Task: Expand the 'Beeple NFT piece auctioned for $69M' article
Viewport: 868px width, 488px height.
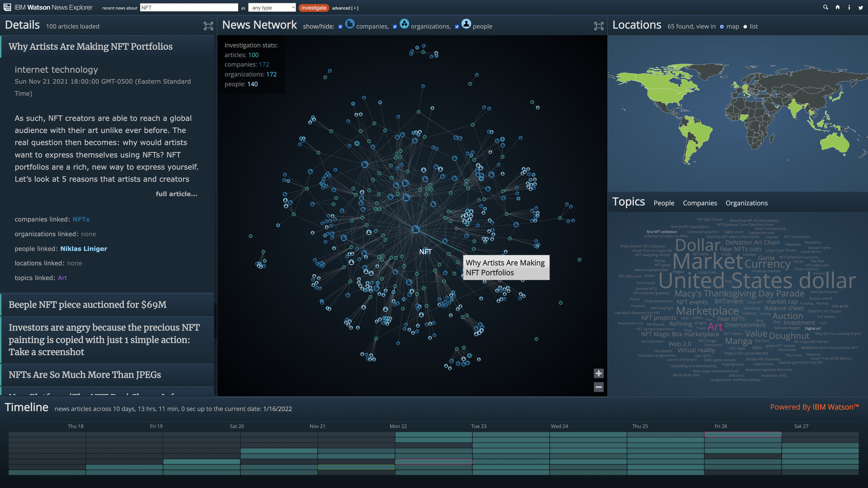Action: (88, 304)
